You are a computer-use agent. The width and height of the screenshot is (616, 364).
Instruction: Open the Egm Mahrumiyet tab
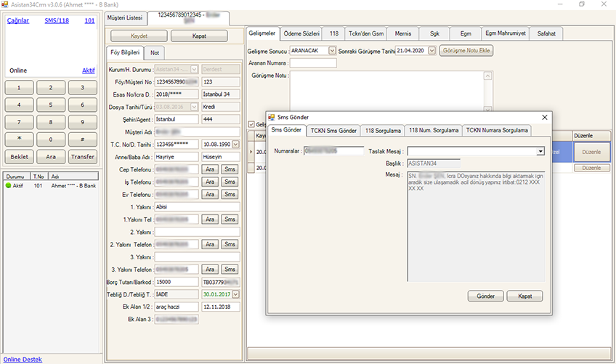click(x=505, y=34)
